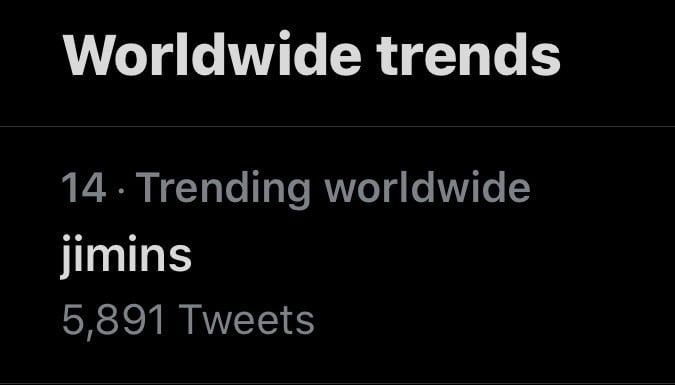Image resolution: width=675 pixels, height=385 pixels.
Task: Click the gray word worldwide after Trending
Action: tap(427, 187)
